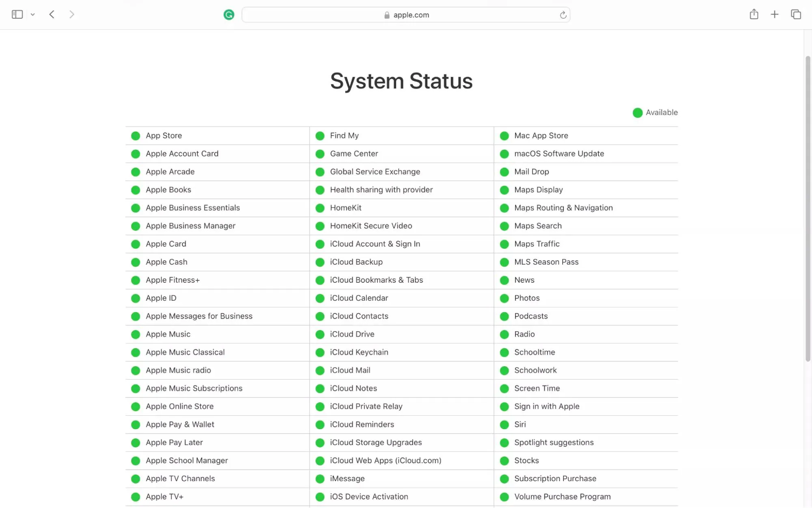
Task: Select the Apple TV Channels entry
Action: click(180, 479)
